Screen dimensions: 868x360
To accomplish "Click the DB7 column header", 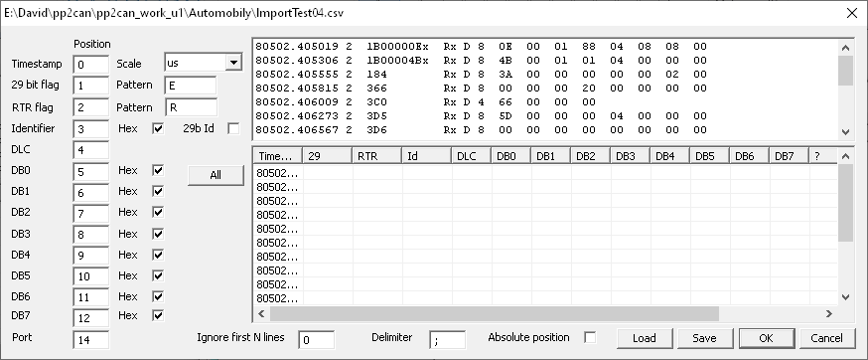I will click(x=790, y=156).
